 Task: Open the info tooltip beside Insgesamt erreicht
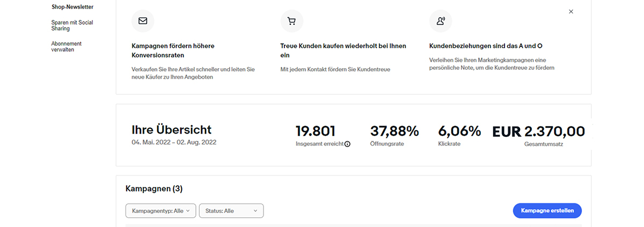[x=347, y=144]
